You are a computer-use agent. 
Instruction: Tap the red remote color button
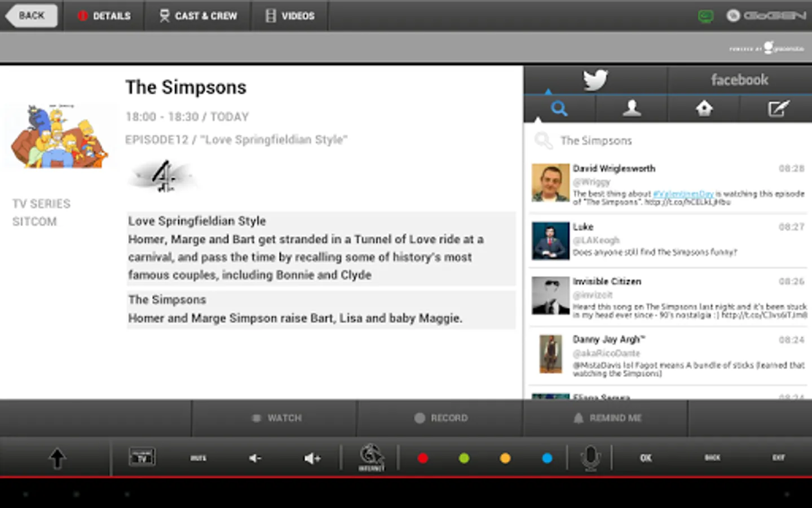[x=422, y=458]
